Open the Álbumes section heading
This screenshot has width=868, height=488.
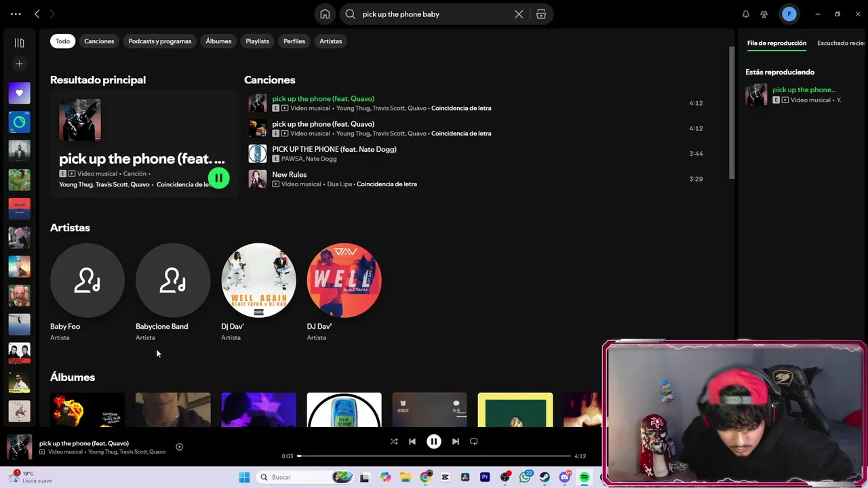(73, 377)
